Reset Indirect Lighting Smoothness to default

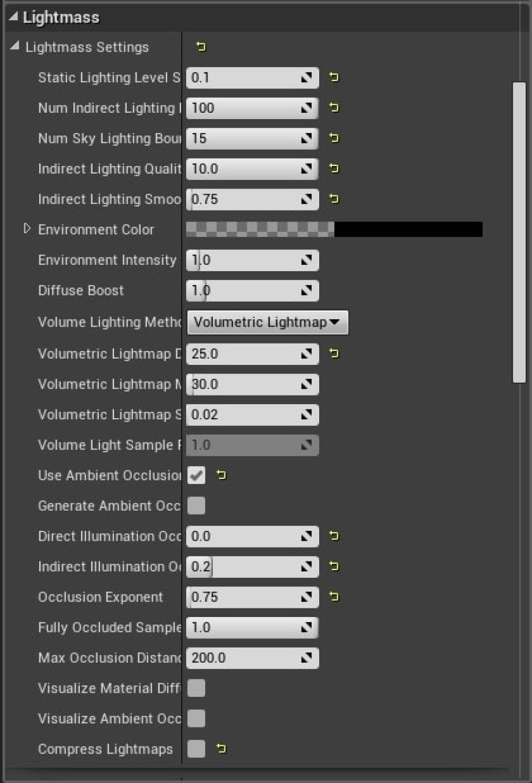coord(334,199)
